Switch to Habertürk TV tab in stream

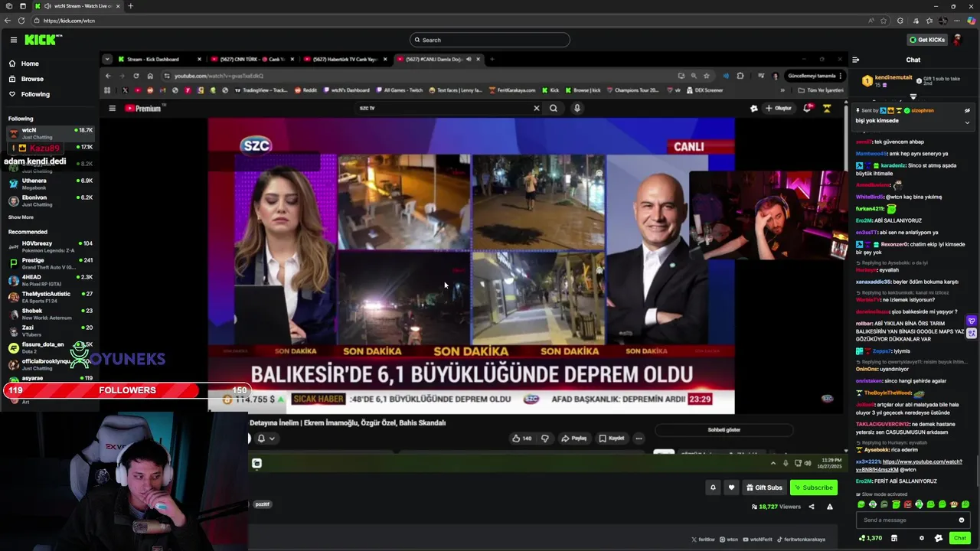pos(345,59)
